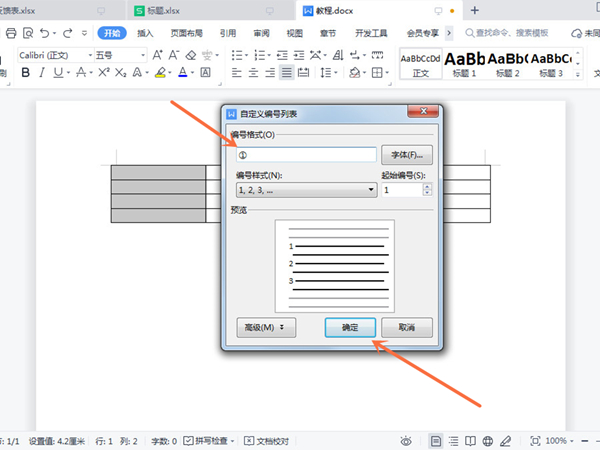Expand the 高级(M) options

click(266, 327)
